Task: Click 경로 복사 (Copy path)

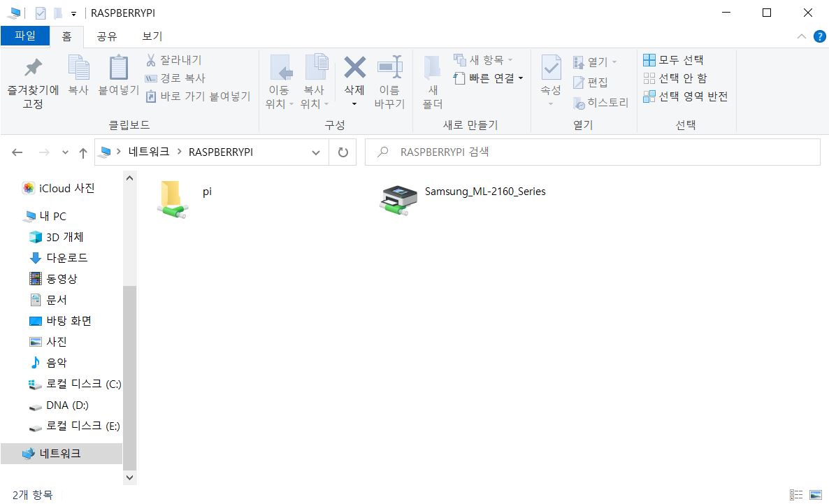Action: [x=175, y=78]
